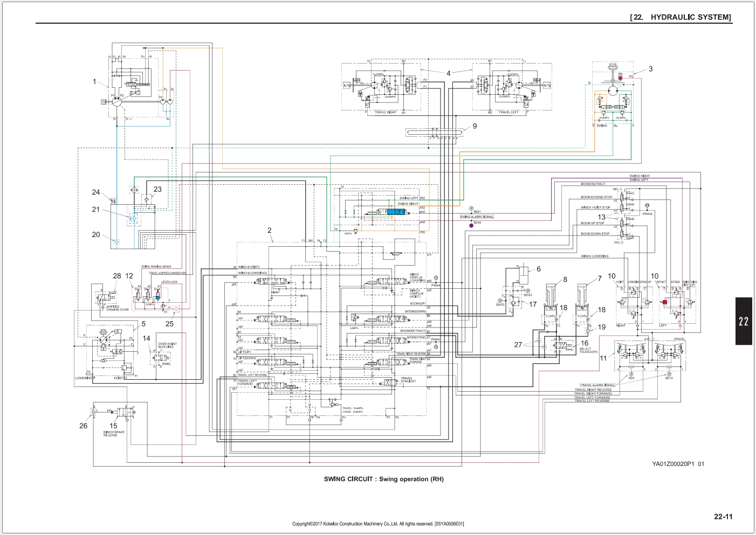Click the WINCH(LOWERING) port label
756x535 pixels.
click(252, 273)
